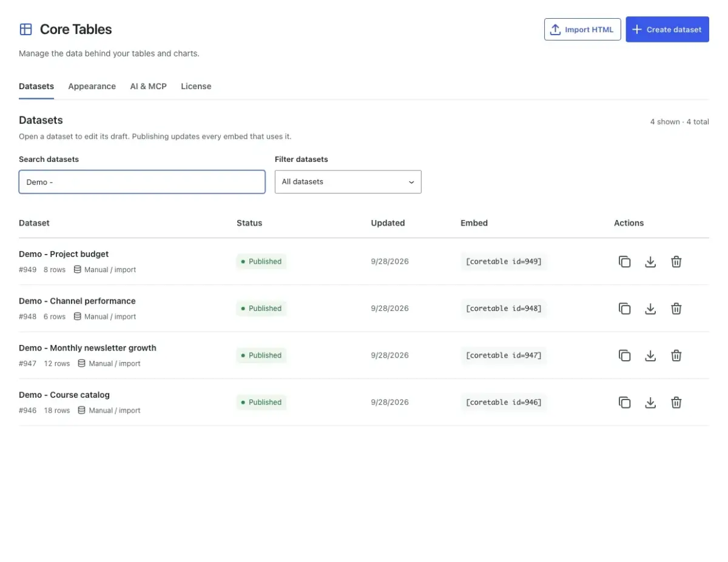
Task: Copy shortcode for Demo - Project budget
Action: (624, 262)
